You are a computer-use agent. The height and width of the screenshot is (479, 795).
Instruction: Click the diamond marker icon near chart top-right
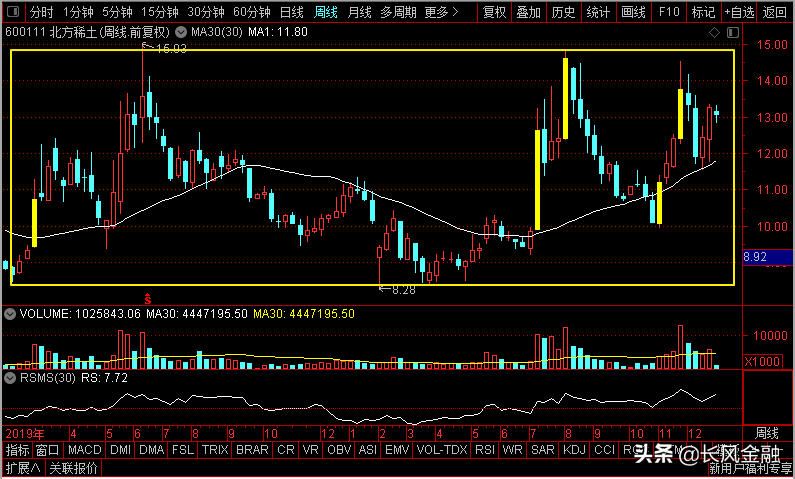tap(714, 33)
